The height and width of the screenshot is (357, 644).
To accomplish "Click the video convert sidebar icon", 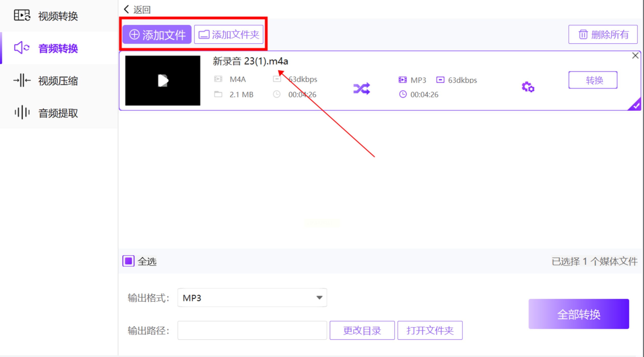I will (22, 15).
